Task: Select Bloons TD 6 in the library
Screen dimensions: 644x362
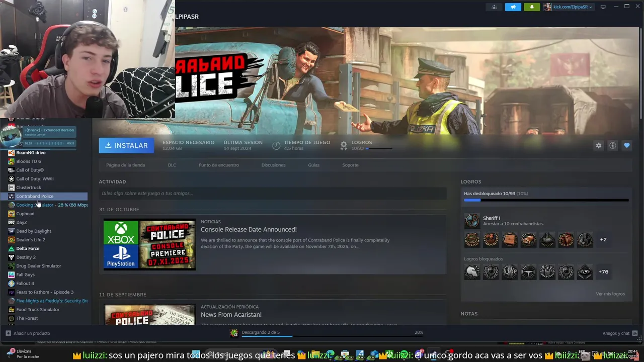Action: (x=29, y=161)
